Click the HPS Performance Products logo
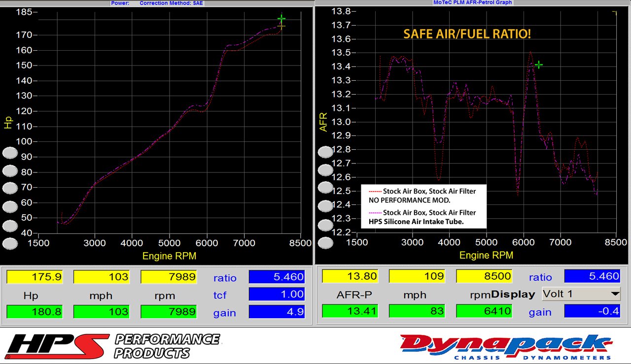 (113, 346)
